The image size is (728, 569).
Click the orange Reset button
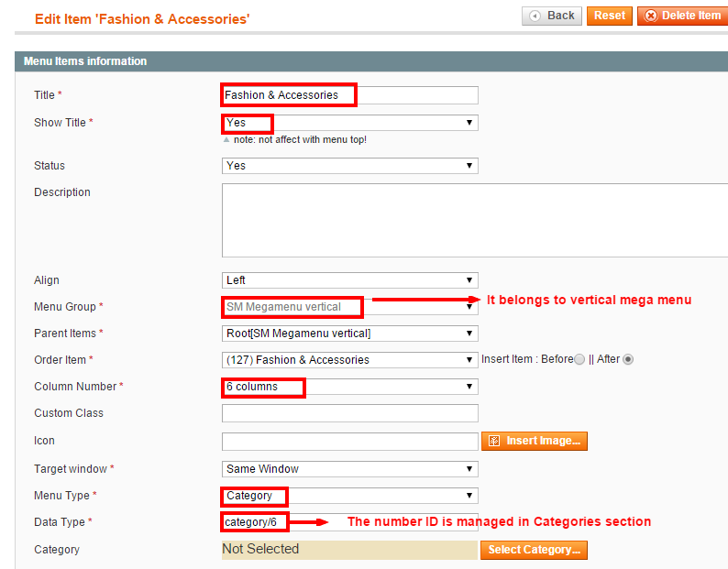[610, 16]
